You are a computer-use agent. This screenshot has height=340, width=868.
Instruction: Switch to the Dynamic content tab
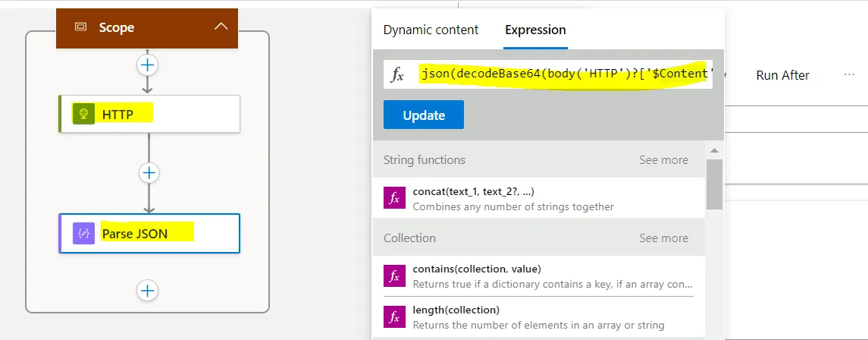(431, 30)
